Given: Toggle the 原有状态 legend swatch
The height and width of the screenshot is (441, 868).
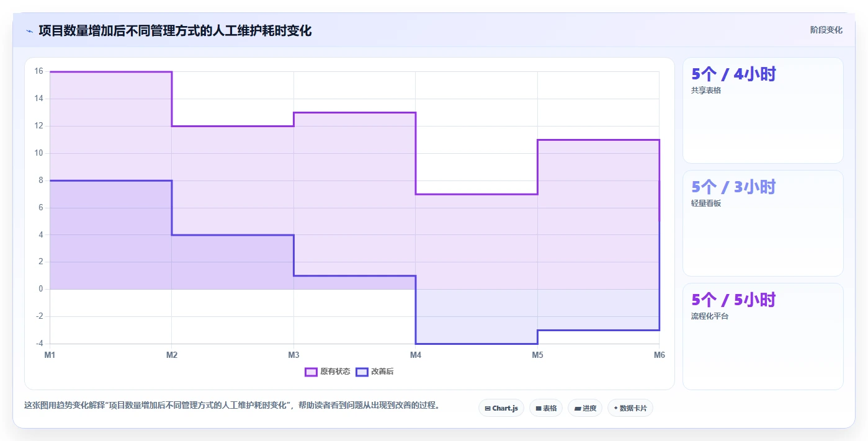Looking at the screenshot, I should (311, 372).
